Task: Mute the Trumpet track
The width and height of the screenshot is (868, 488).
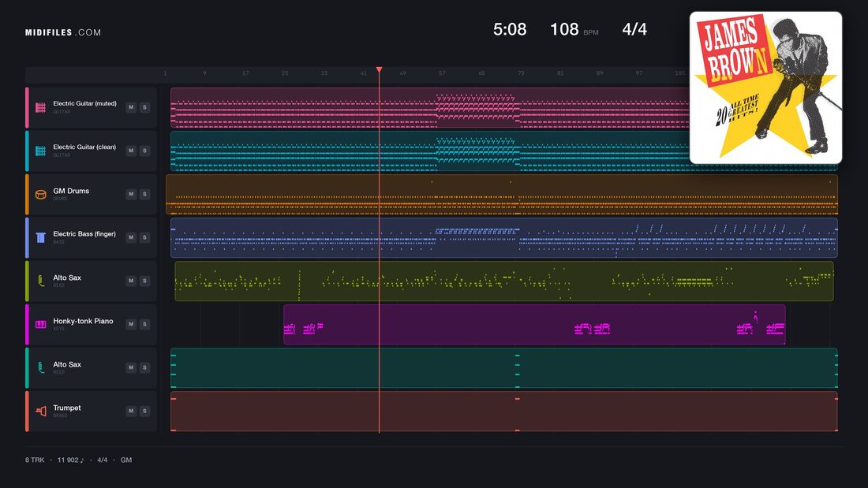Action: 131,411
